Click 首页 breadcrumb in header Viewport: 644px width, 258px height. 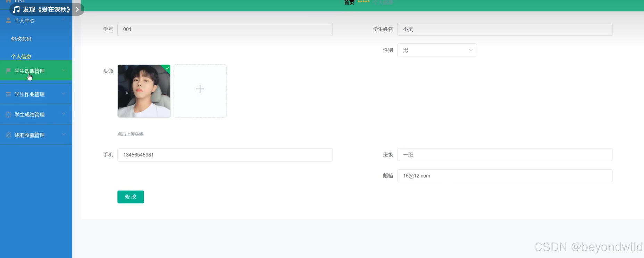pyautogui.click(x=349, y=2)
